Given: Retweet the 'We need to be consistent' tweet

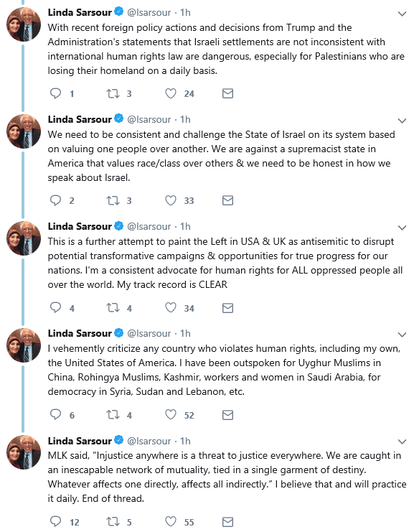Looking at the screenshot, I should (113, 200).
